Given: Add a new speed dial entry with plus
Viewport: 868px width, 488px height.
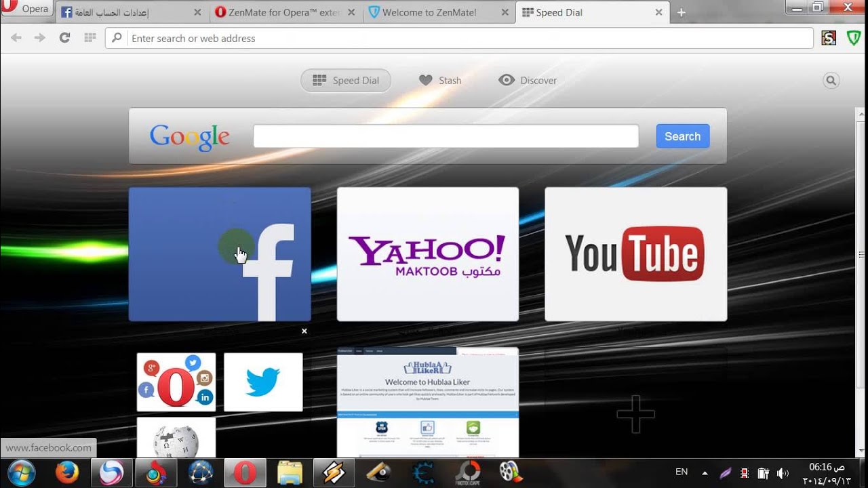Looking at the screenshot, I should 636,413.
